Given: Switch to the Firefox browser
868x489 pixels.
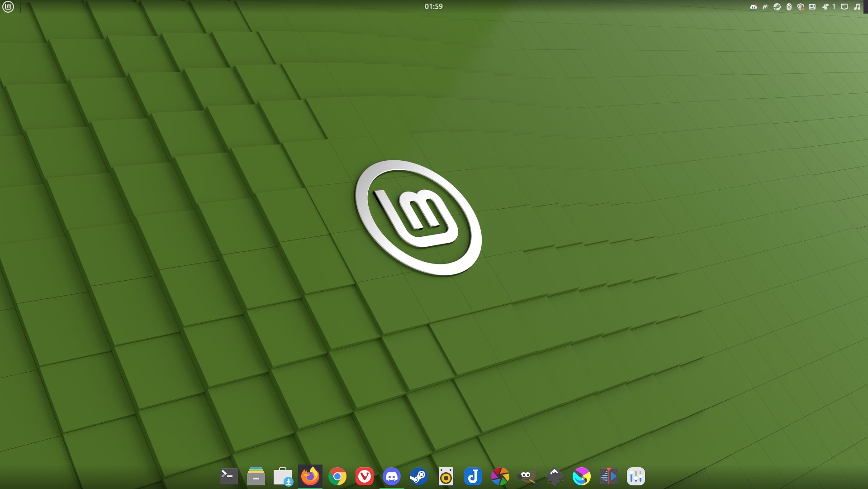Looking at the screenshot, I should click(310, 476).
